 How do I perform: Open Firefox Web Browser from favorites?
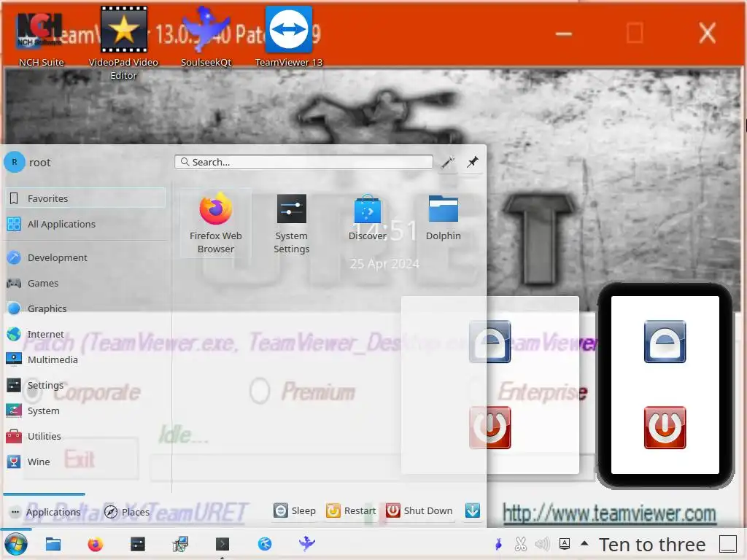pyautogui.click(x=215, y=223)
